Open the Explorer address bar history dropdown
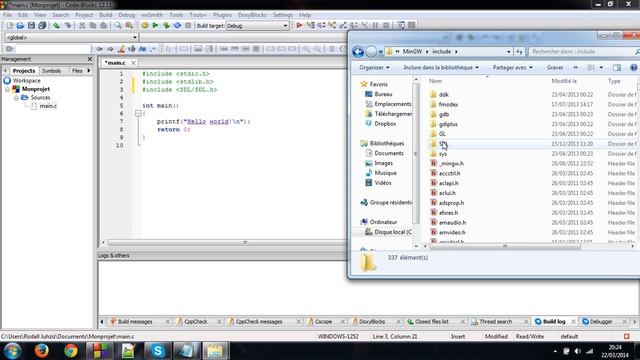 [x=509, y=52]
